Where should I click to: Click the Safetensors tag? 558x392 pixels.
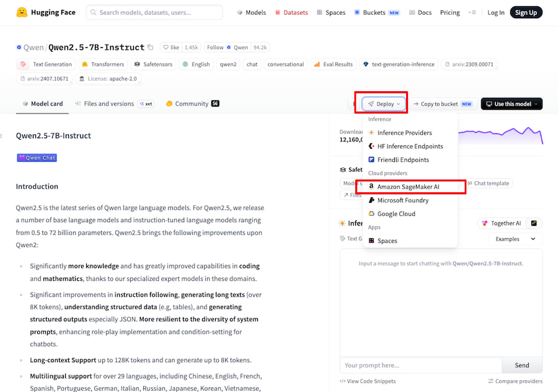pos(153,65)
